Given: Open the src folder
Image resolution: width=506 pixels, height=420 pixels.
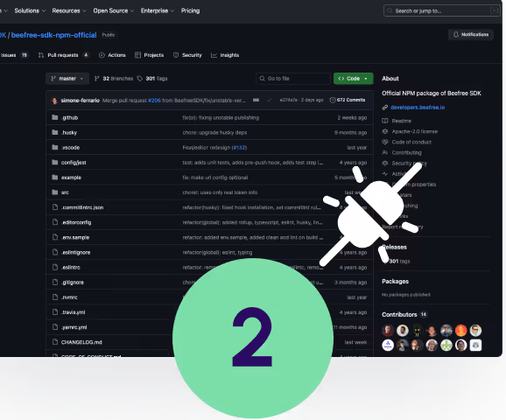Looking at the screenshot, I should [x=65, y=192].
